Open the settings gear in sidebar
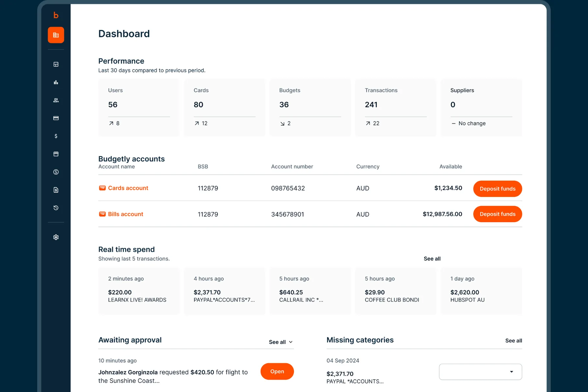588x392 pixels. (x=56, y=237)
